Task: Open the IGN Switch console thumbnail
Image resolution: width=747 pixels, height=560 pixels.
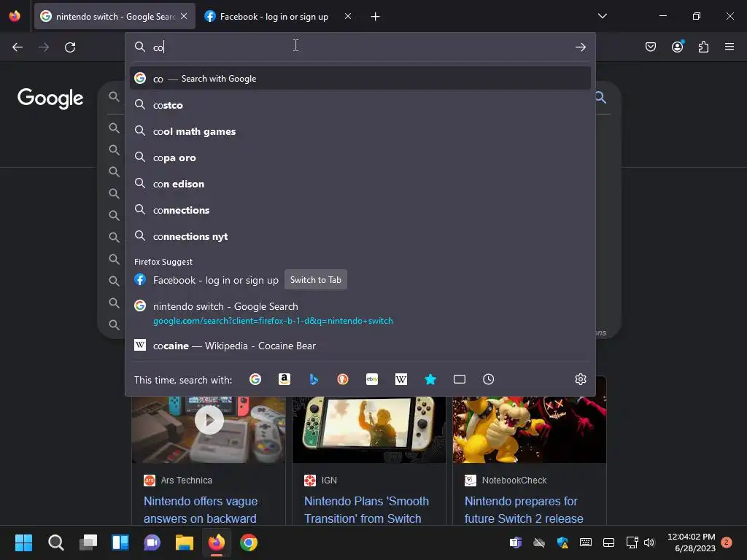Action: pos(369,429)
